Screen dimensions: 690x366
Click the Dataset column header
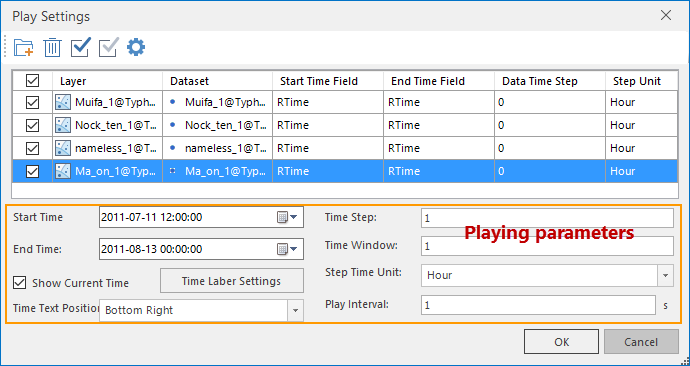(x=217, y=81)
